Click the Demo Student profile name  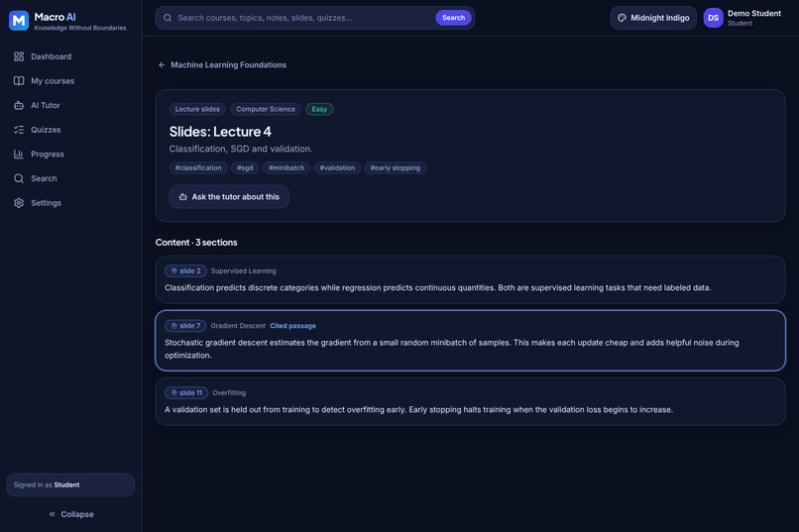click(753, 13)
